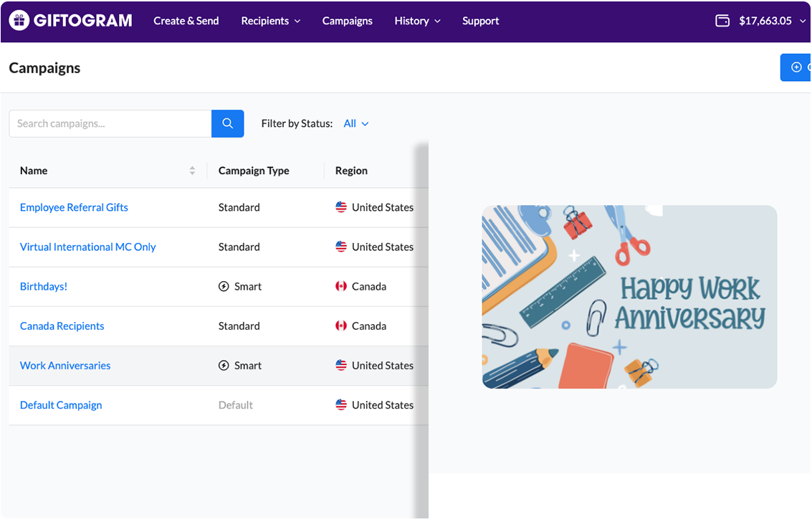Image resolution: width=812 pixels, height=522 pixels.
Task: Click the US flag beside Employee Referral Gifts
Action: 341,207
